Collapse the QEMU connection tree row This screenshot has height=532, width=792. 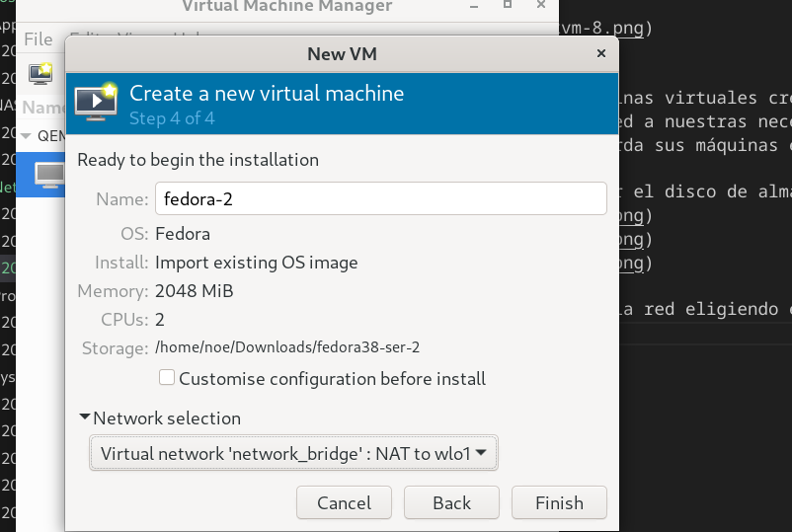26,136
